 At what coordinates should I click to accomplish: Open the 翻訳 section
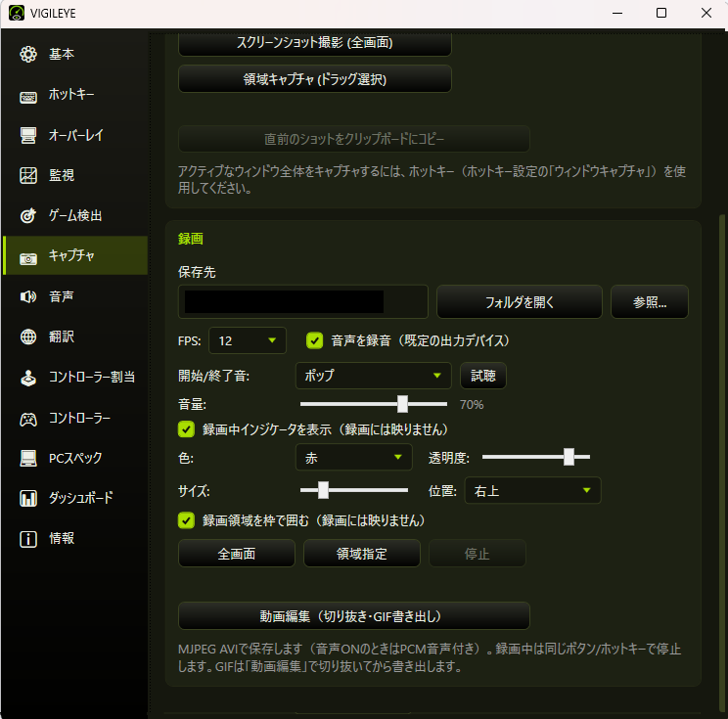(75, 337)
